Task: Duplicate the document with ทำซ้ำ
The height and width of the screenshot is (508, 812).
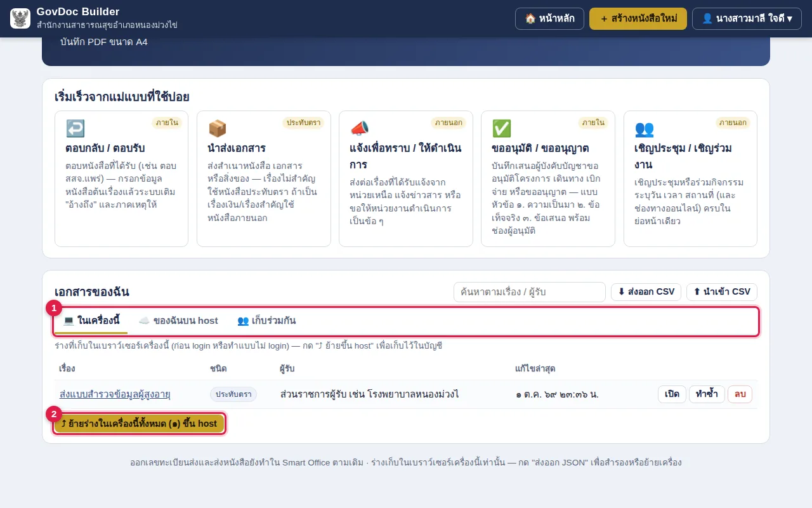Action: click(707, 394)
